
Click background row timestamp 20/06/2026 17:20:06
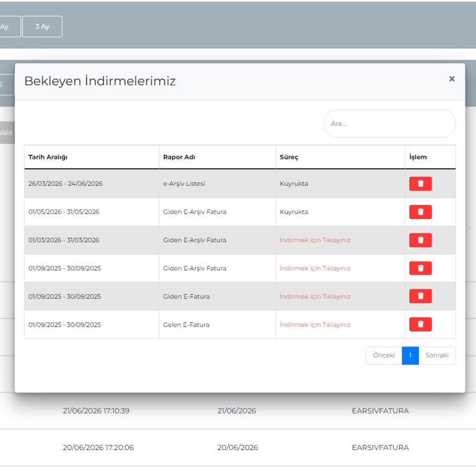(98, 447)
